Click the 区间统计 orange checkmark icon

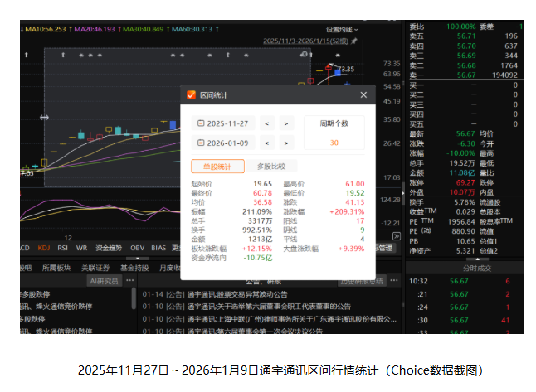tap(191, 95)
